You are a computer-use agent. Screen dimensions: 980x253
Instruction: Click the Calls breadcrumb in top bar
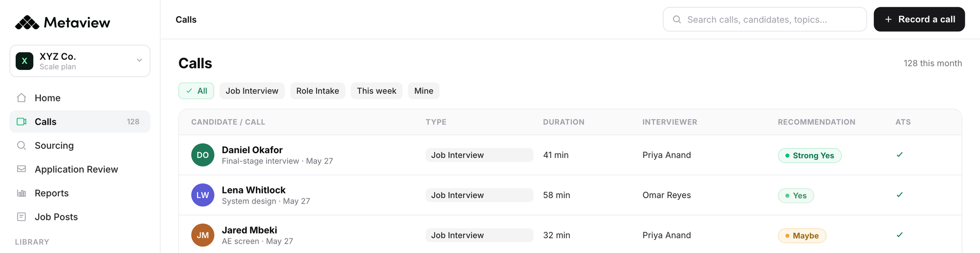(x=186, y=20)
